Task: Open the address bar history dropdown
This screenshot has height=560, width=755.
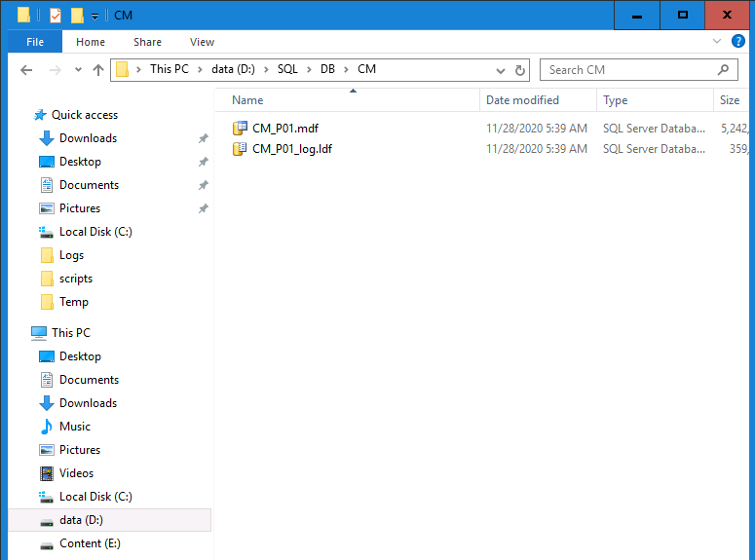Action: pos(501,71)
